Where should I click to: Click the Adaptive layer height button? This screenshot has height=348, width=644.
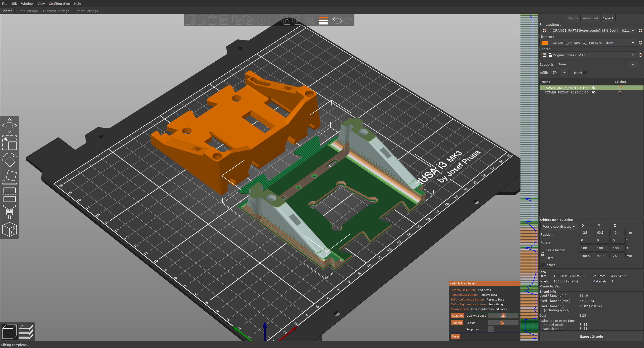pyautogui.click(x=457, y=316)
